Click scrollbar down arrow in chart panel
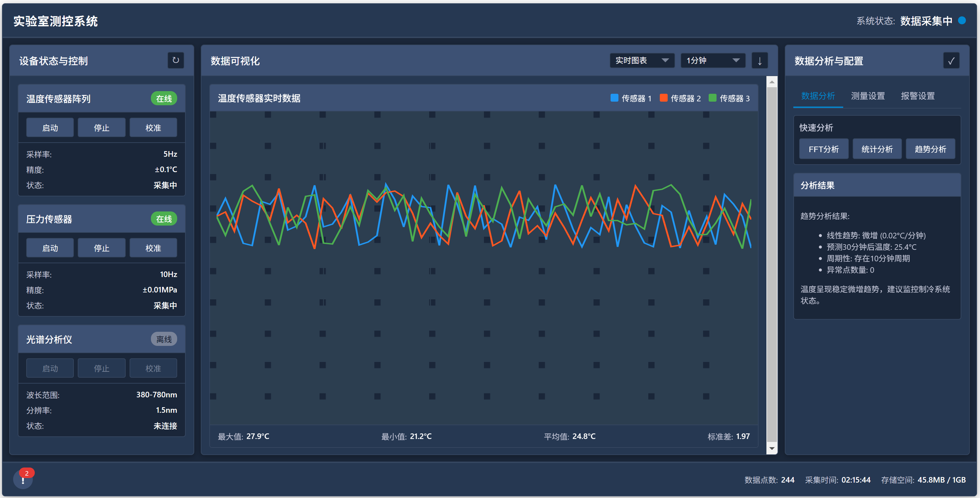The height and width of the screenshot is (498, 980). [772, 448]
